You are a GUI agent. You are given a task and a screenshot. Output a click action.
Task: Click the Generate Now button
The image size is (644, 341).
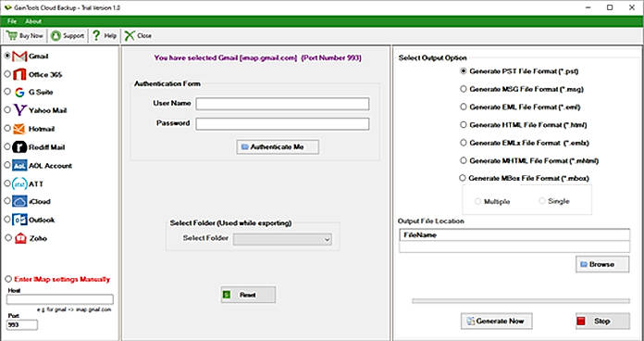pos(497,322)
